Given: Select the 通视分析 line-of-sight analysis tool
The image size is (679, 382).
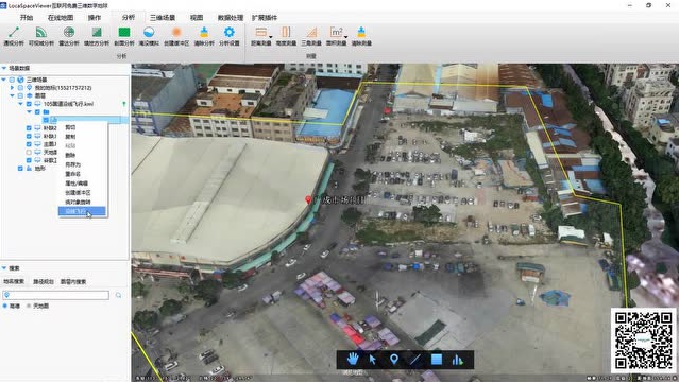Looking at the screenshot, I should click(x=13, y=36).
